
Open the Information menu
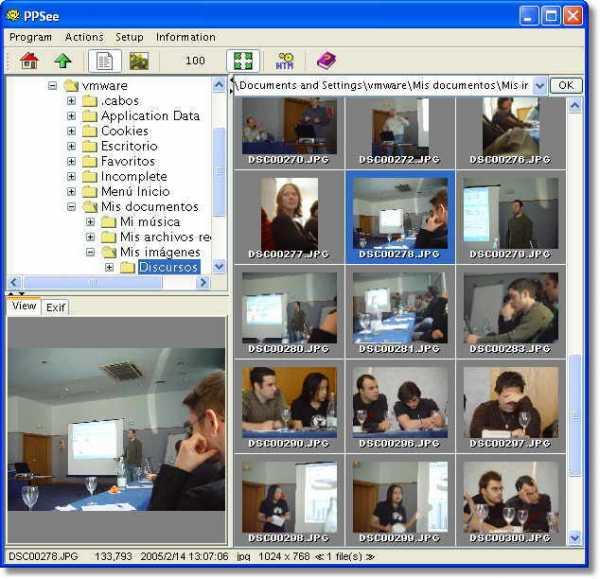[x=186, y=37]
